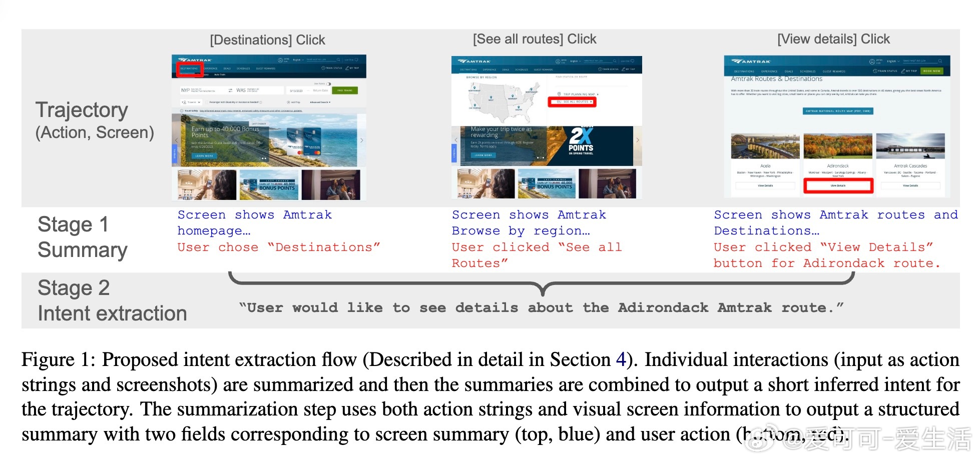Click the previous-slide arrow on the 2X Points carousel

click(456, 140)
